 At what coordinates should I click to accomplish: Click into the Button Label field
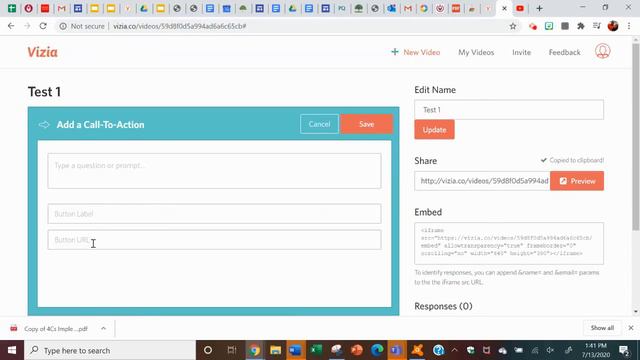point(214,214)
